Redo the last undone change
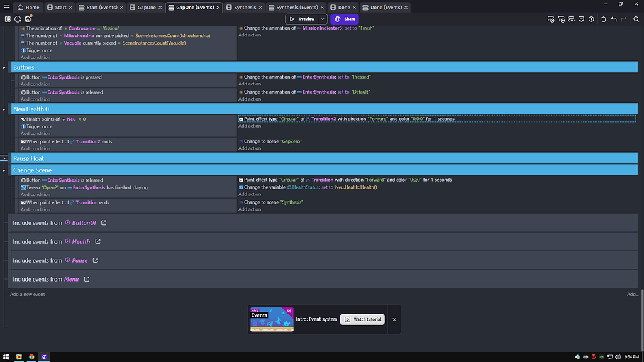Image resolution: width=644 pixels, height=362 pixels. pyautogui.click(x=622, y=19)
